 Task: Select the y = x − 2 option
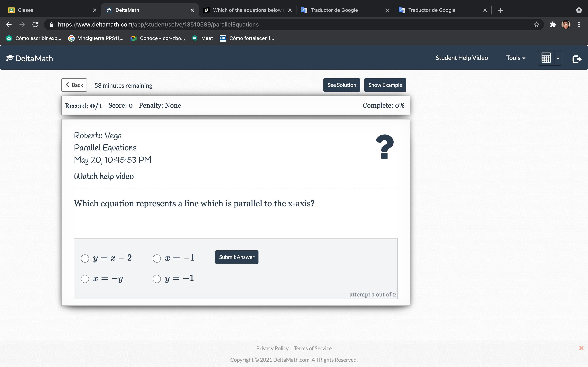pyautogui.click(x=85, y=258)
